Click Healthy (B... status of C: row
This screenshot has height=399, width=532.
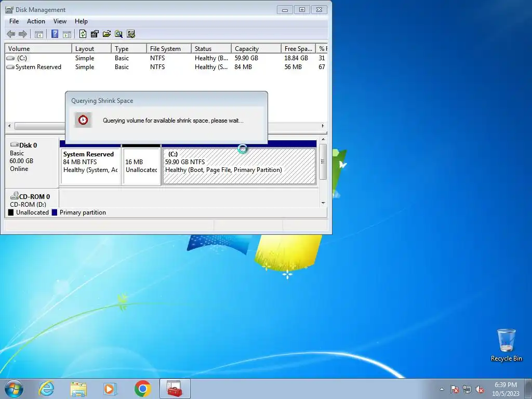211,58
